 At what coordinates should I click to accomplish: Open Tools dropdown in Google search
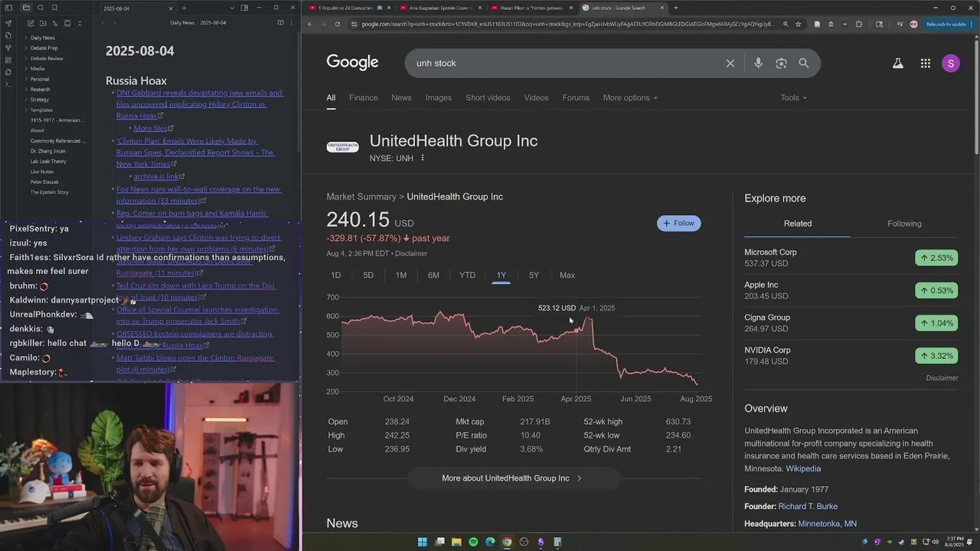point(793,98)
